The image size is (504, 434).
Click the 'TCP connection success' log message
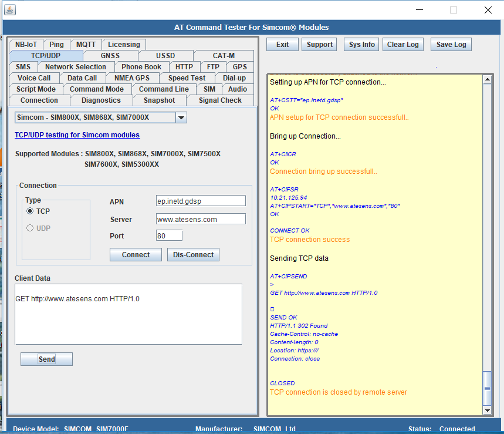(x=310, y=240)
